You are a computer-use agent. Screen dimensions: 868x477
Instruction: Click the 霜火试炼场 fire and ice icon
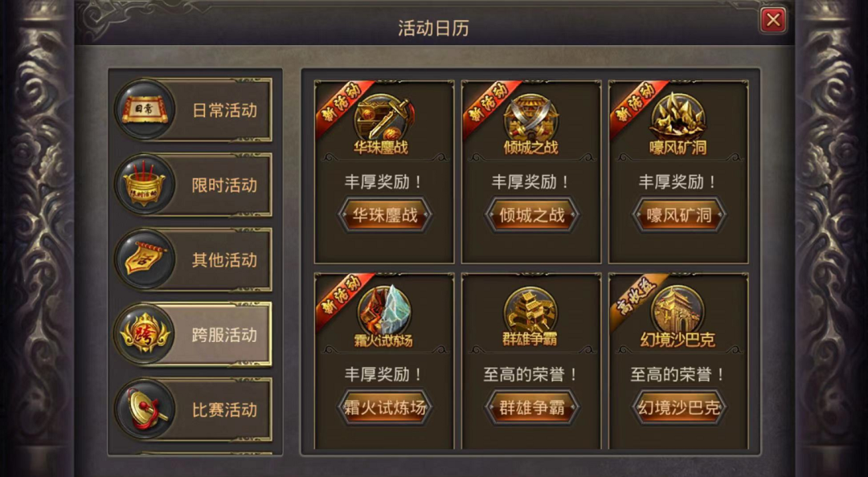[x=384, y=310]
